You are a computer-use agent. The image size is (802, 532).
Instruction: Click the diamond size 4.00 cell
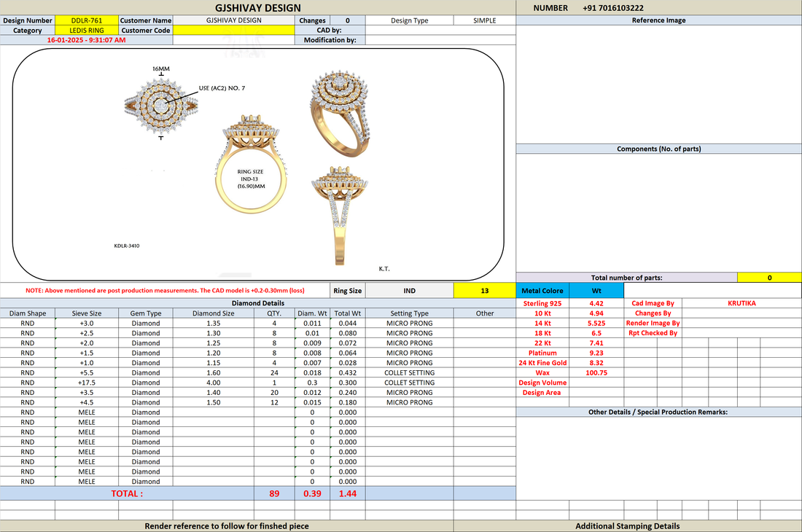(x=214, y=383)
